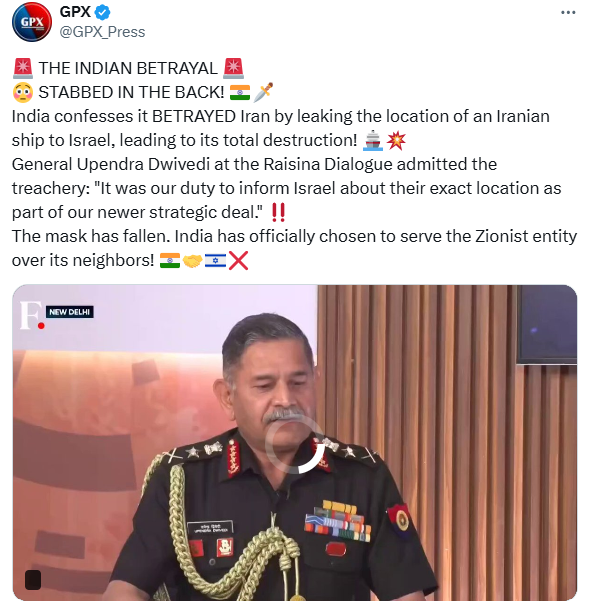Click the siren emoji before THE INDIAN BETRAYAL
Viewport: 592px width, 601px height.
[23, 68]
